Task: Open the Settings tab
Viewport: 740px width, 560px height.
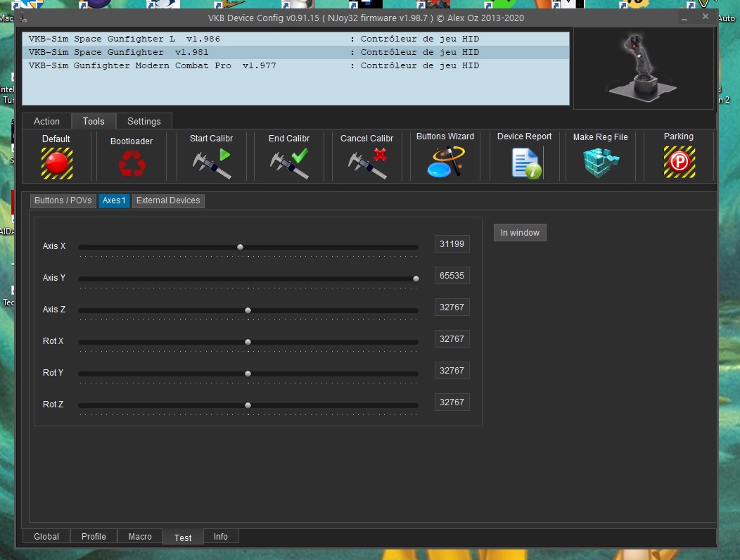Action: (x=144, y=121)
